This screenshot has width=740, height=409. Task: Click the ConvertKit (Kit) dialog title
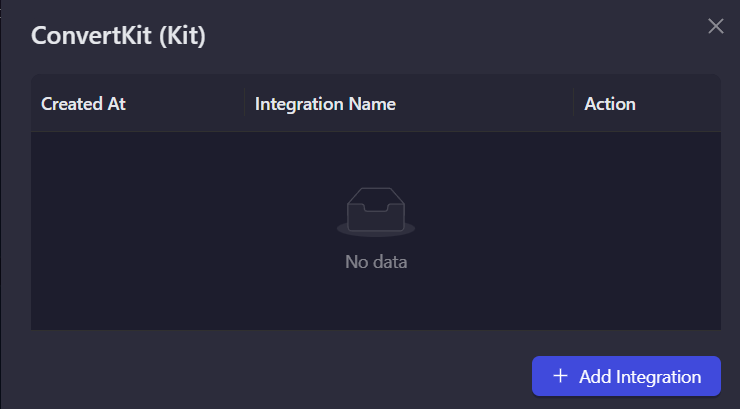tap(118, 35)
